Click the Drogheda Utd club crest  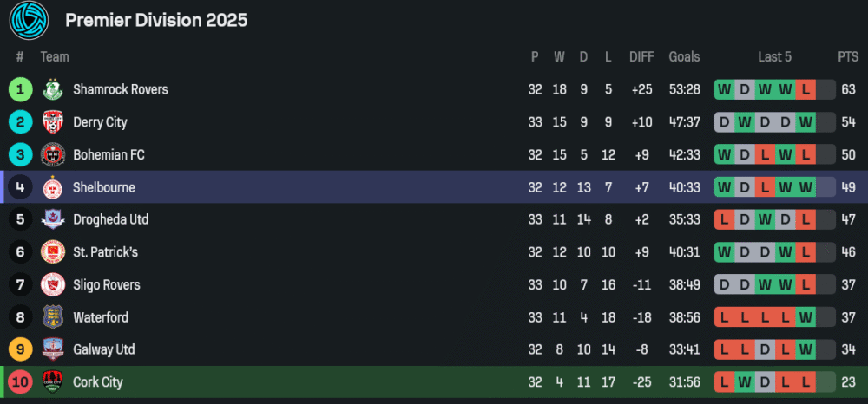pyautogui.click(x=53, y=219)
